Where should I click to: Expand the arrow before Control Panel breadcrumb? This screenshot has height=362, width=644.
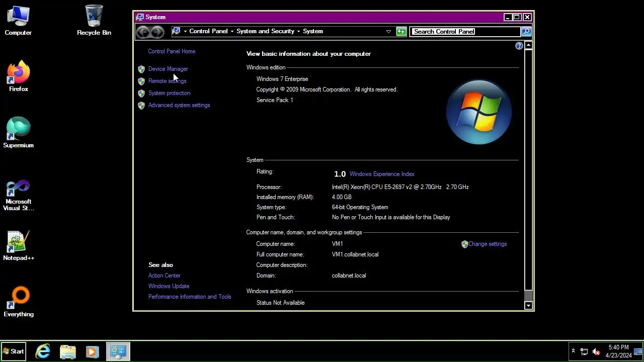[185, 31]
